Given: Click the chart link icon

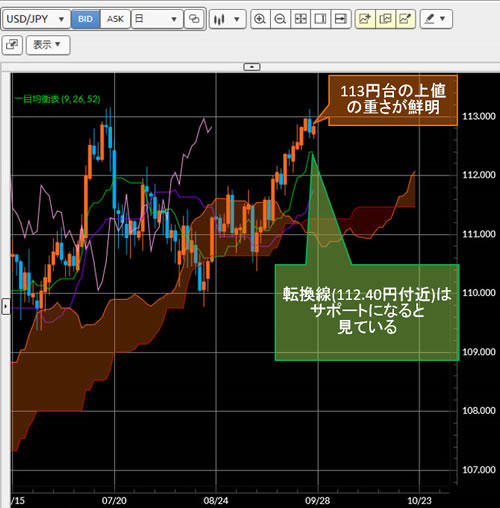Looking at the screenshot, I should click(194, 19).
